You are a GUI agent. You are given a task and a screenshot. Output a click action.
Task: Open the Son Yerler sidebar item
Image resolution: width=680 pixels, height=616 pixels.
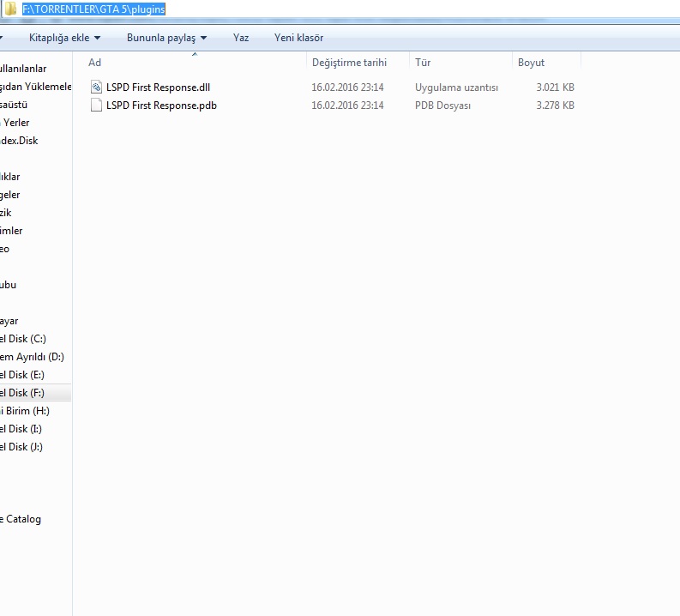tap(15, 123)
